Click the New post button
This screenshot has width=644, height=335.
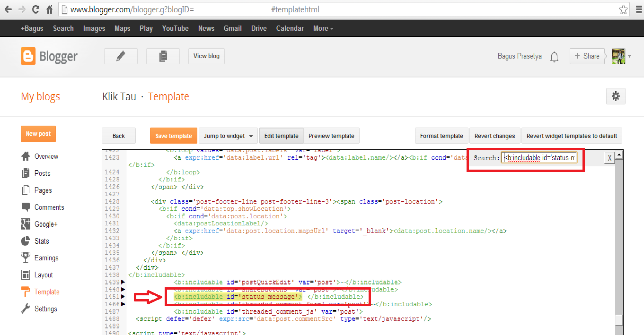point(38,134)
